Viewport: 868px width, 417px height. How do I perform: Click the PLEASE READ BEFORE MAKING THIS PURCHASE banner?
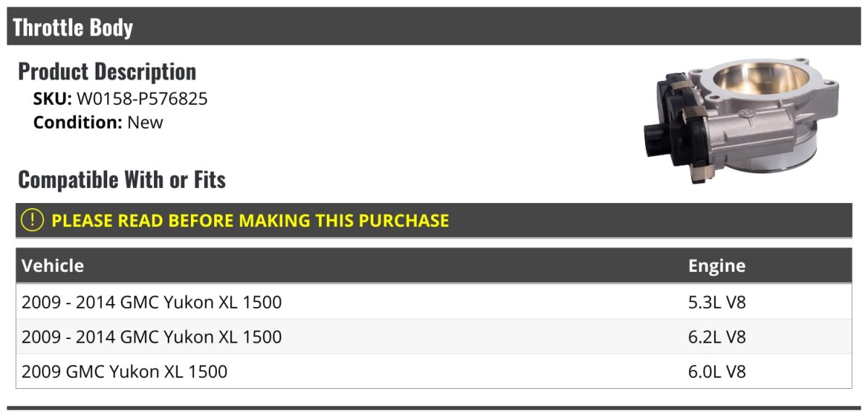(x=434, y=220)
